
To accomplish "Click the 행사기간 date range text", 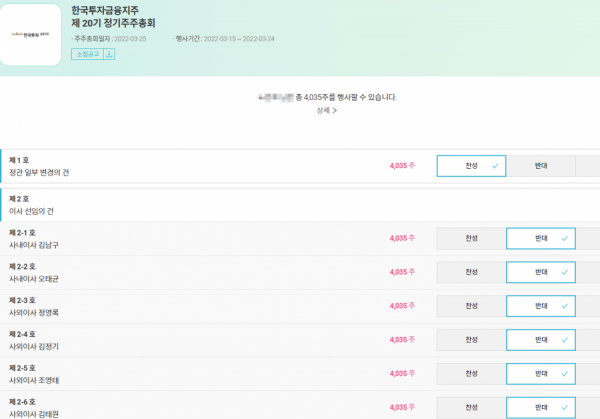I will pyautogui.click(x=224, y=39).
